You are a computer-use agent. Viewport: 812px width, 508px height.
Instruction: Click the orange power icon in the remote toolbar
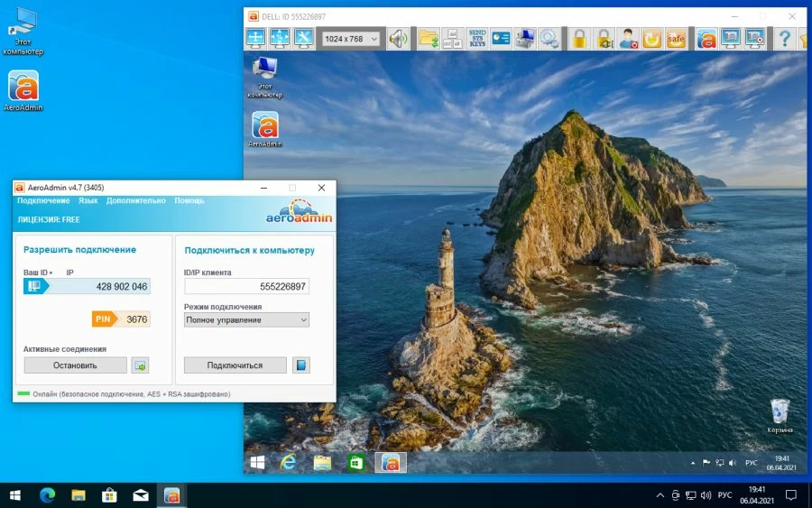click(x=651, y=39)
